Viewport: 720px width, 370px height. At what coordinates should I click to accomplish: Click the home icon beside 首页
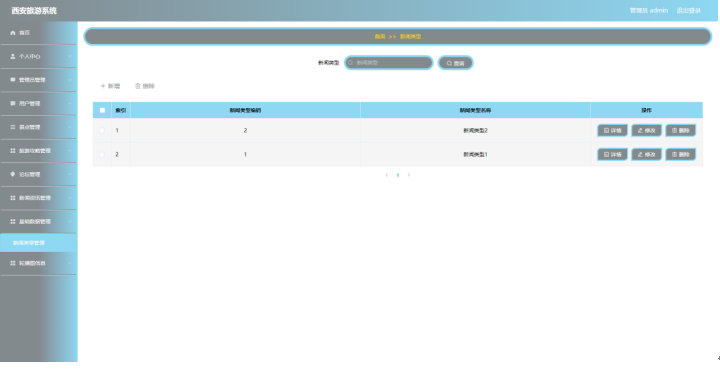13,33
